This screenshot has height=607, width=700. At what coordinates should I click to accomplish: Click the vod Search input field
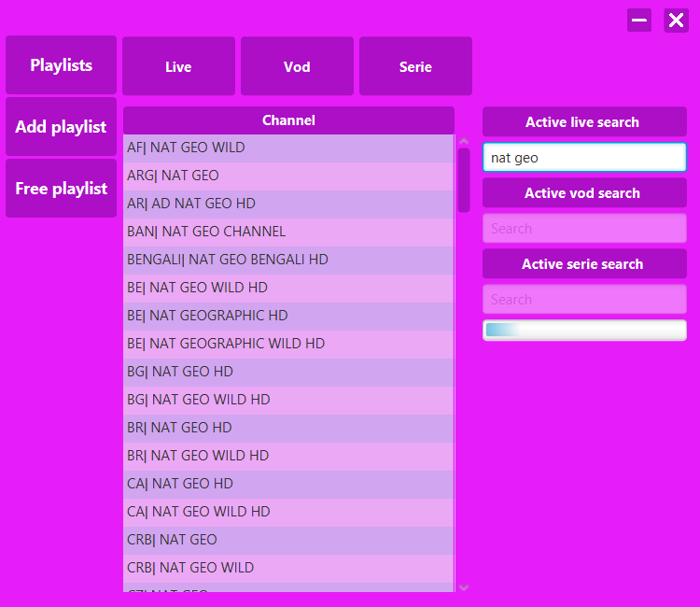click(x=584, y=228)
